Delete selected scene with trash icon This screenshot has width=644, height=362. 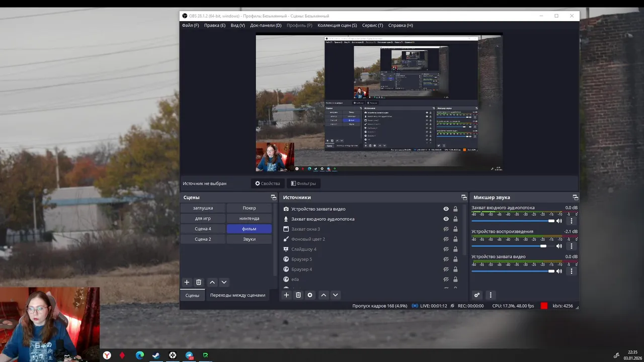click(199, 283)
